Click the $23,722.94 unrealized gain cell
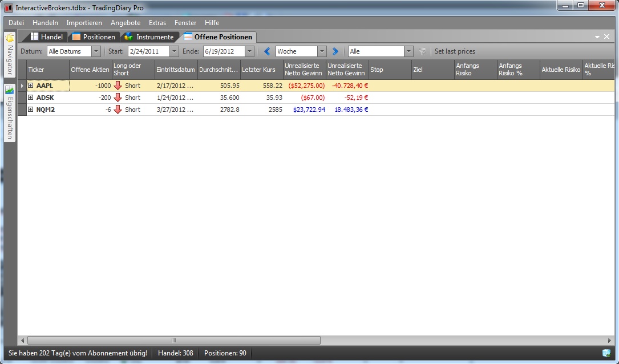The width and height of the screenshot is (619, 364). pos(305,110)
